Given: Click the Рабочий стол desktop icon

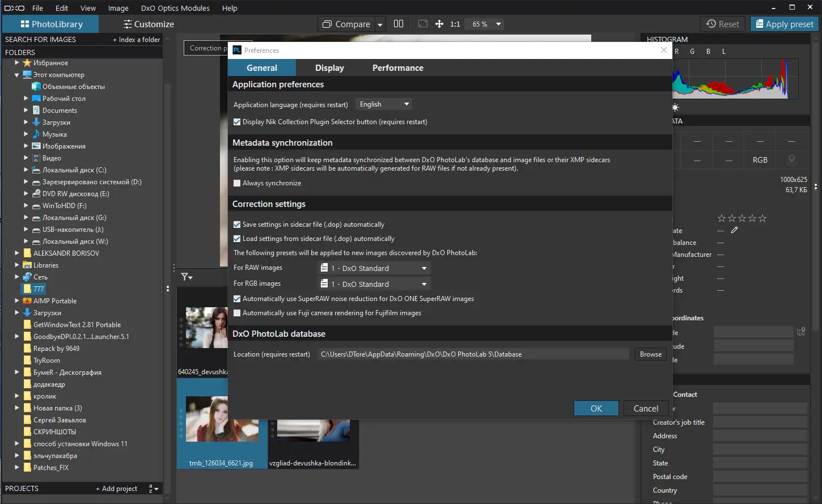Looking at the screenshot, I should pos(36,99).
